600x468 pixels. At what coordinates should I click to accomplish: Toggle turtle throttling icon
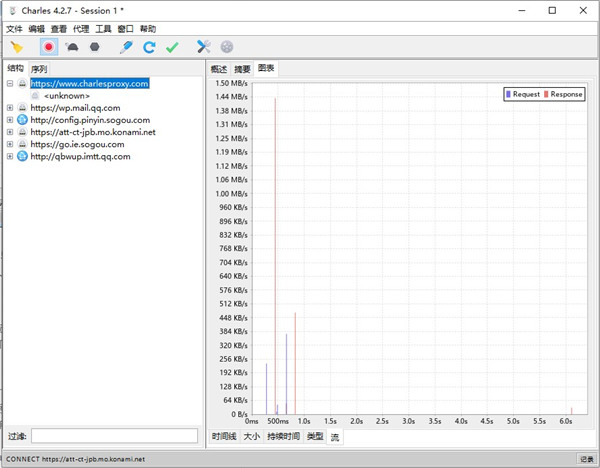pos(72,47)
